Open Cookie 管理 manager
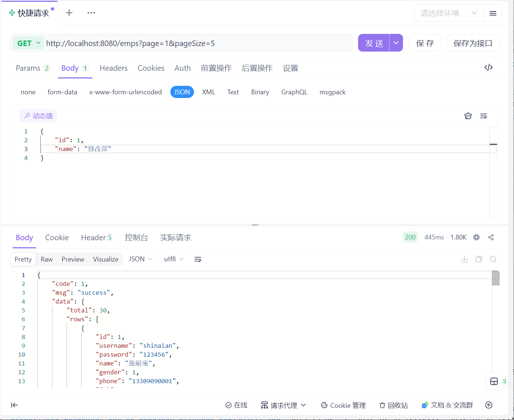Image resolution: width=514 pixels, height=420 pixels. pyautogui.click(x=343, y=405)
